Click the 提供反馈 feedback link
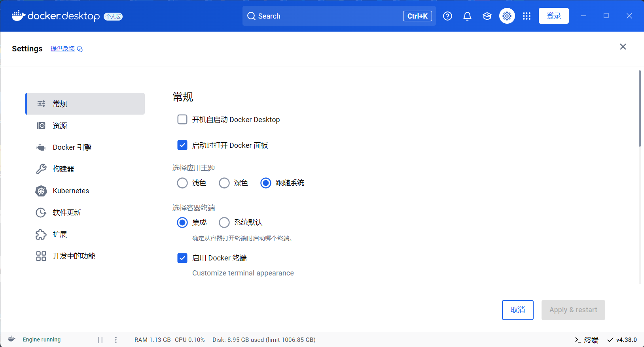 [63, 49]
